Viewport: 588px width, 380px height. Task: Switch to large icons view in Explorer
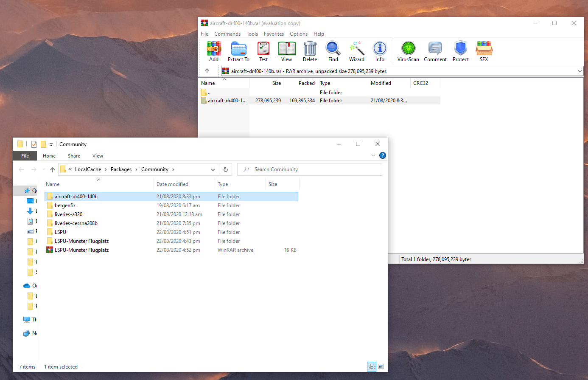coord(381,366)
